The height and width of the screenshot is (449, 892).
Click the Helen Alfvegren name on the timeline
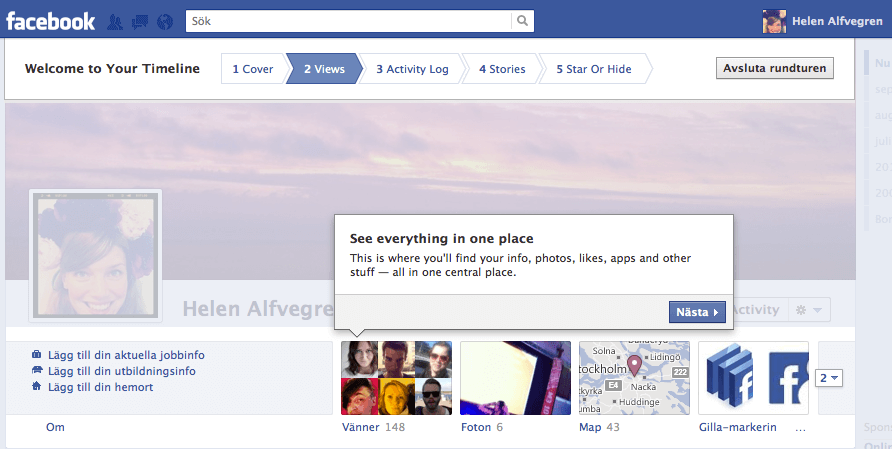[258, 309]
